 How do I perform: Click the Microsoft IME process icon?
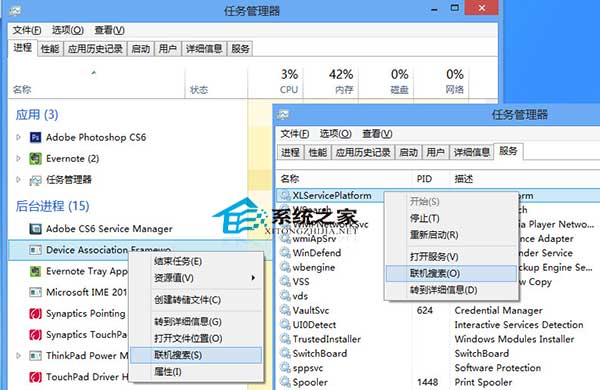pos(35,292)
